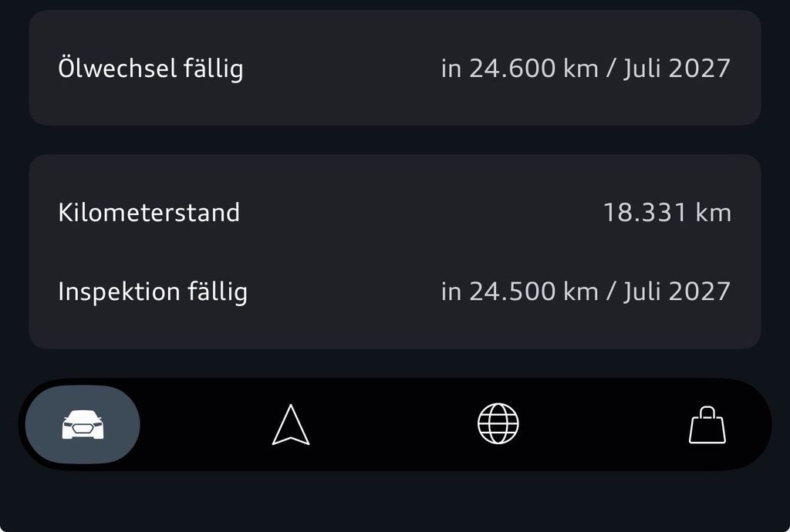Open the vehicle tab with the car icon
Viewport: 790px width, 532px height.
pyautogui.click(x=83, y=425)
